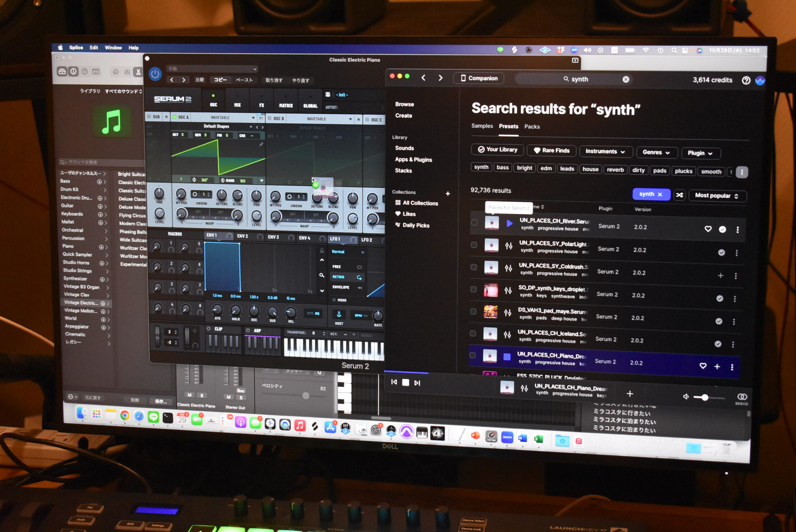
Task: Clear the synth search field
Action: click(626, 79)
